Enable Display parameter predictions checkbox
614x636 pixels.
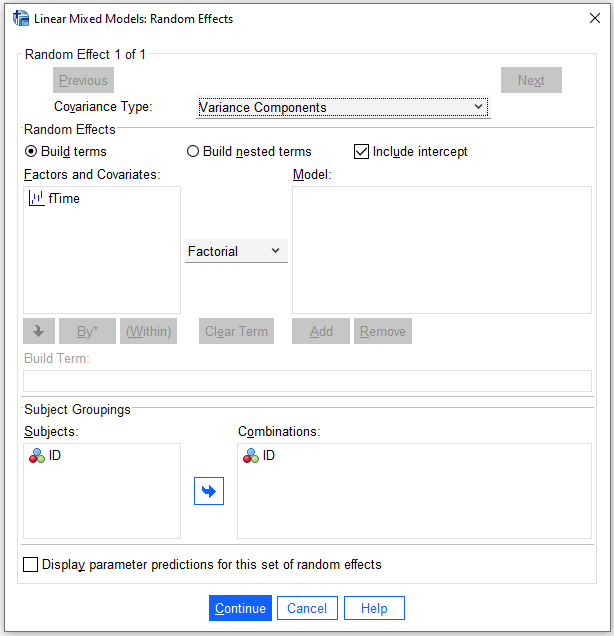coord(30,564)
